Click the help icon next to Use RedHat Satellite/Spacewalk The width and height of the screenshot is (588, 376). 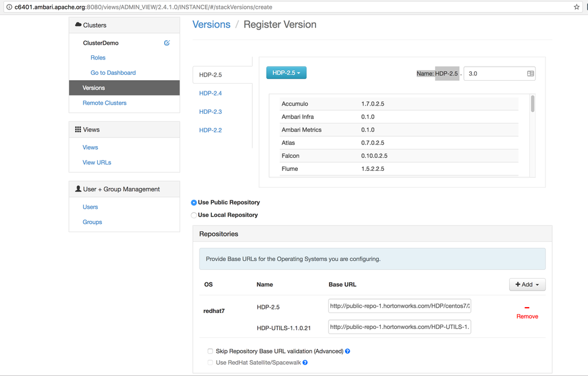pyautogui.click(x=304, y=362)
